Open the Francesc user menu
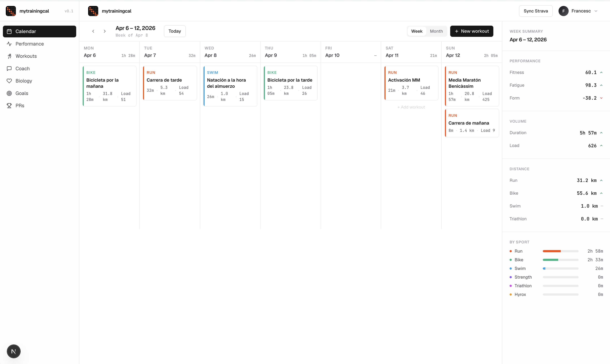This screenshot has height=364, width=610. [578, 11]
